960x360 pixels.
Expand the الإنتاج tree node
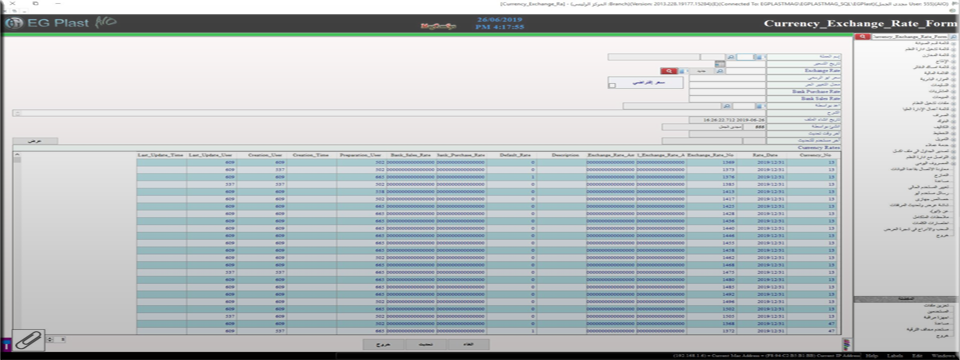[x=953, y=61]
